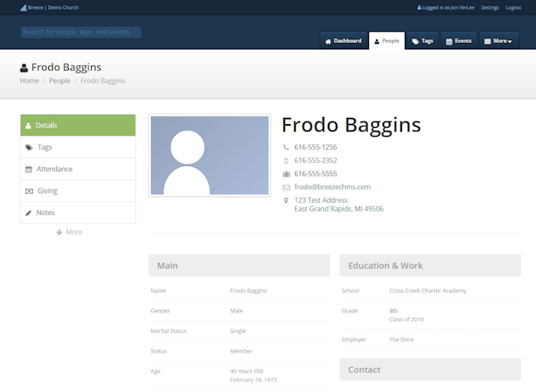Screen dimensions: 536x392
Task: Click Grade value '8th'
Action: (393, 311)
